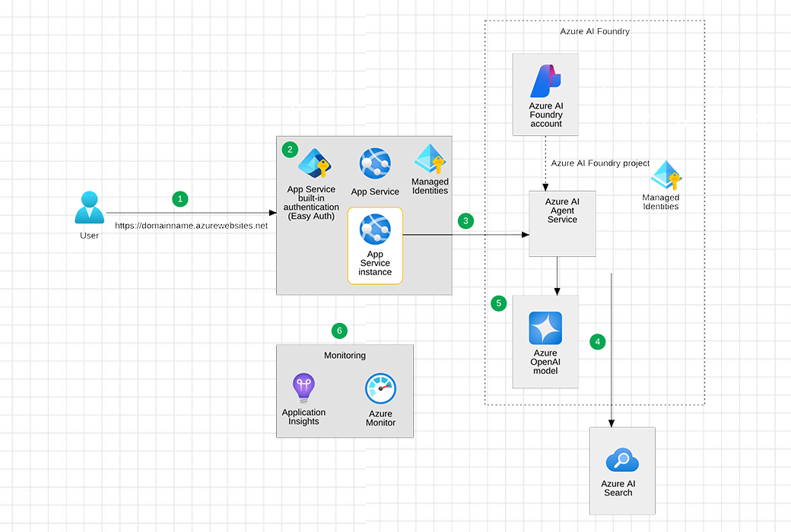The image size is (791, 532).
Task: Select the App Service instance label
Action: click(375, 263)
